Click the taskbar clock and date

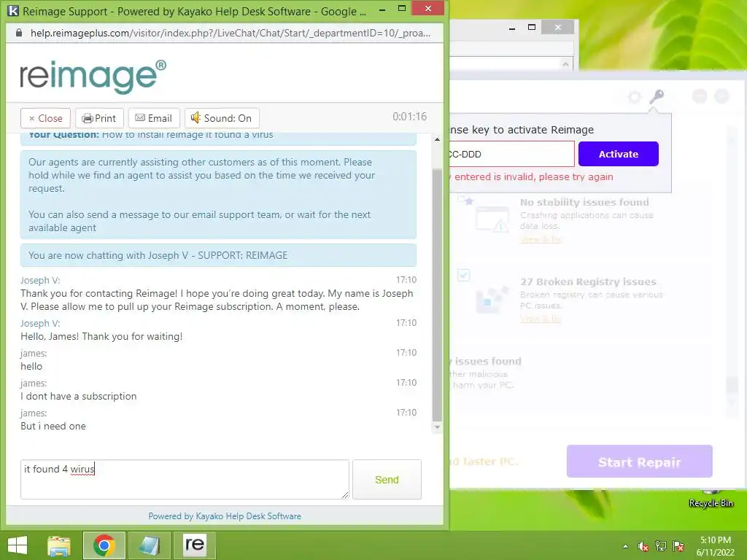point(715,546)
